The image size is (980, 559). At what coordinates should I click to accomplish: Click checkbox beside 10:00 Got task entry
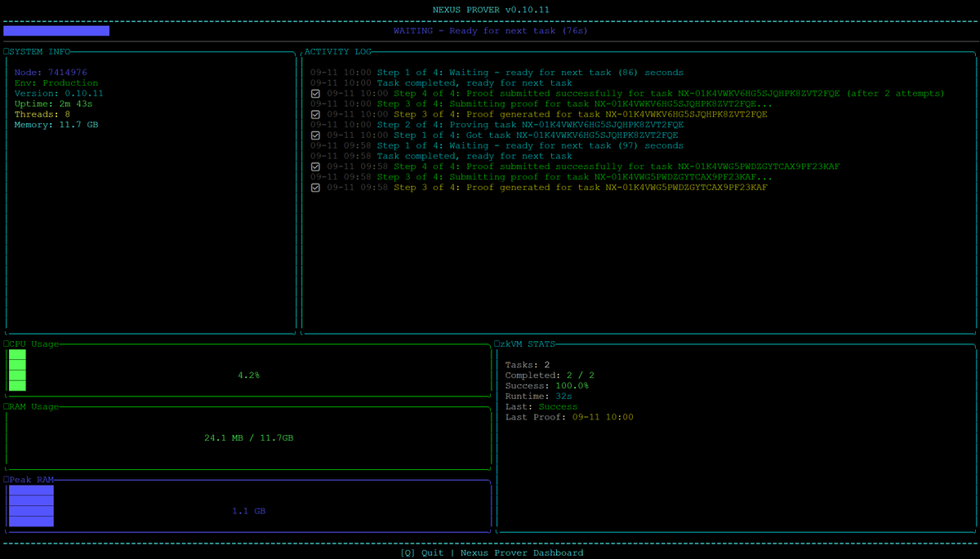pos(315,135)
